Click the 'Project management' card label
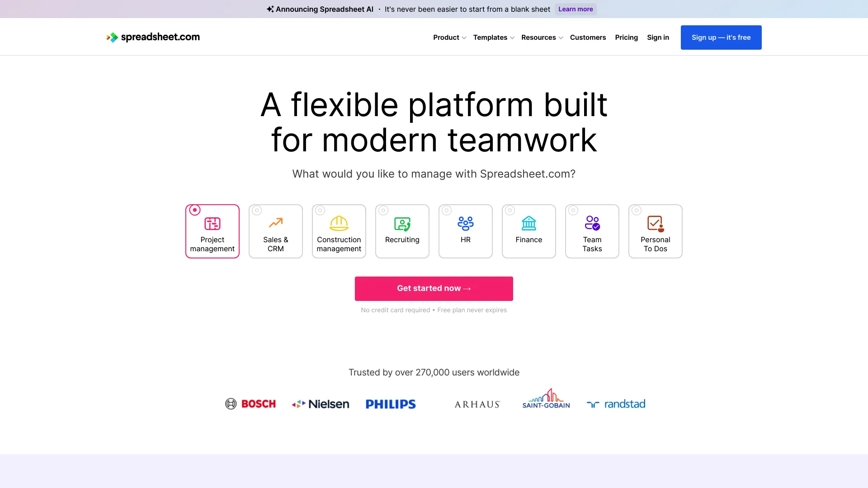 point(212,244)
